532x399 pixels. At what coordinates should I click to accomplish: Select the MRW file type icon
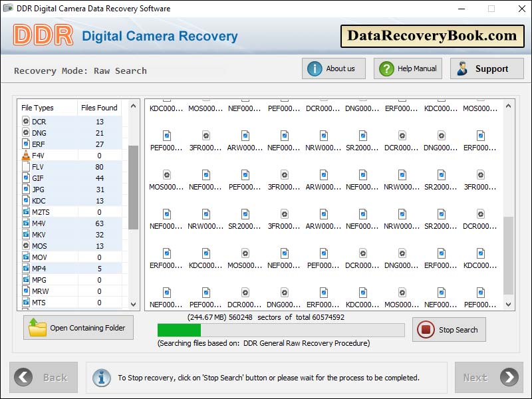26,291
